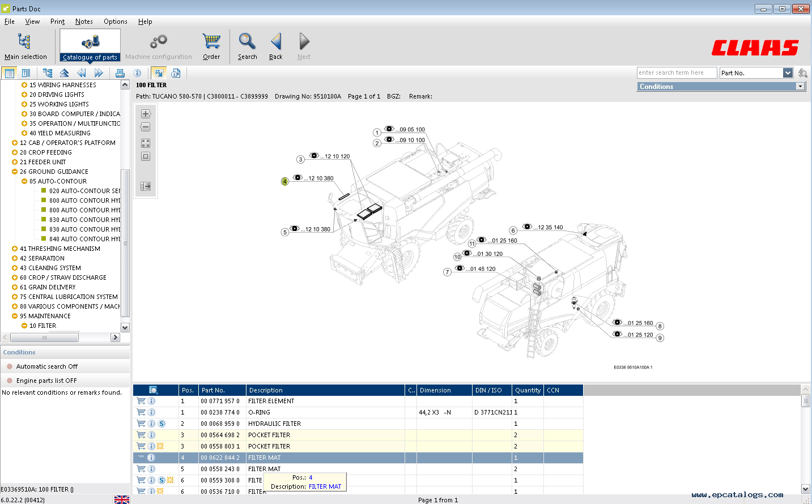Screen dimensions: 812x504
Task: Collapse the 26 GROUND GUIDANCE node
Action: [15, 172]
